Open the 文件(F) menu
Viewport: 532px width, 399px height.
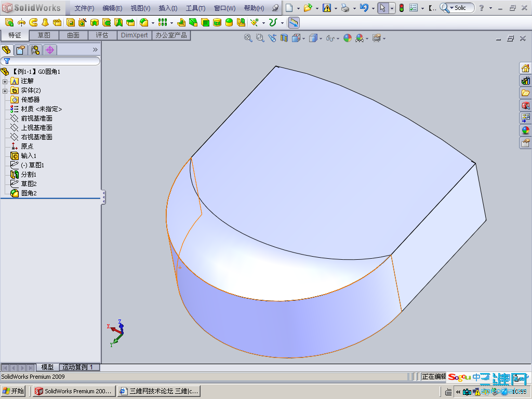[x=84, y=8]
